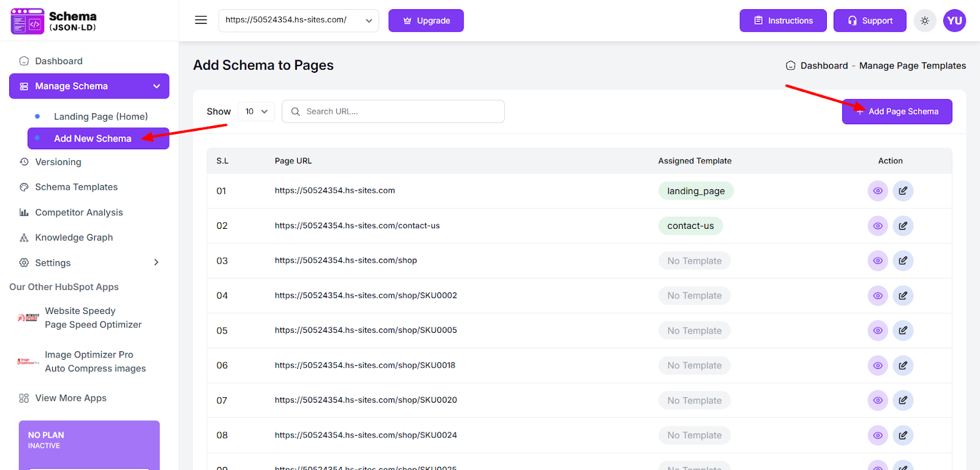
Task: Click the Upgrade button
Action: coord(426,21)
